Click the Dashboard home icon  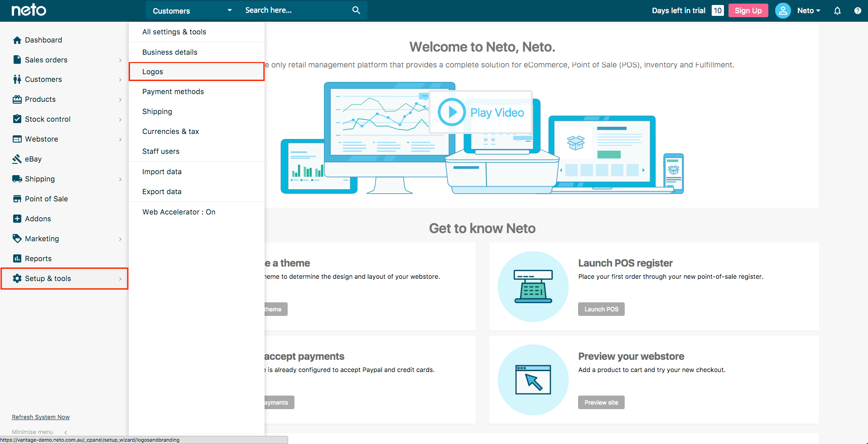[17, 40]
